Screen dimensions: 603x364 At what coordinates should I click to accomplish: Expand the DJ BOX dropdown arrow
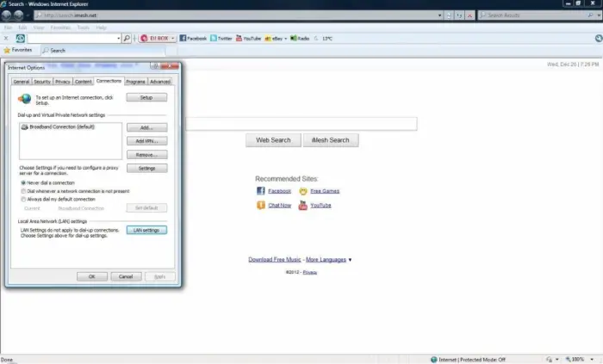(172, 39)
